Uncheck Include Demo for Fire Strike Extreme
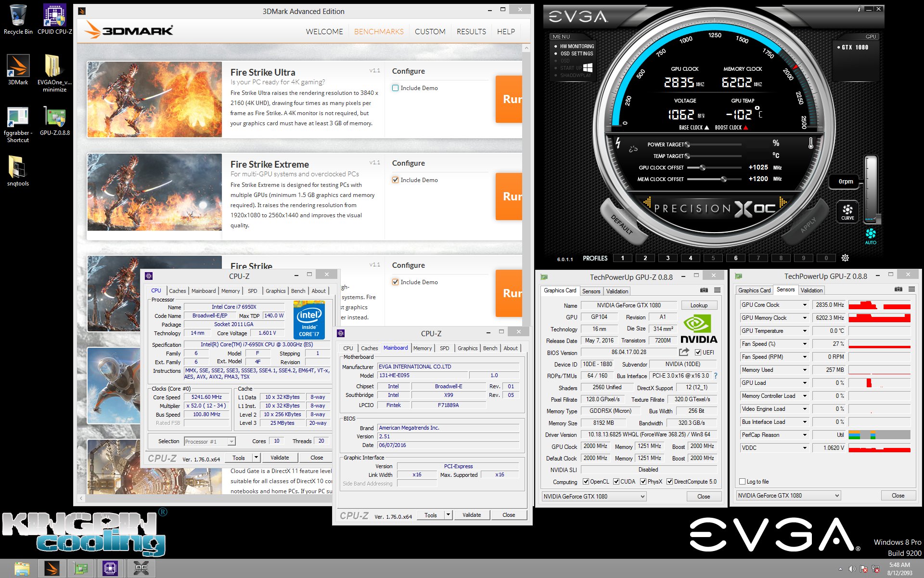Screen dimensions: 924x578 coord(395,180)
